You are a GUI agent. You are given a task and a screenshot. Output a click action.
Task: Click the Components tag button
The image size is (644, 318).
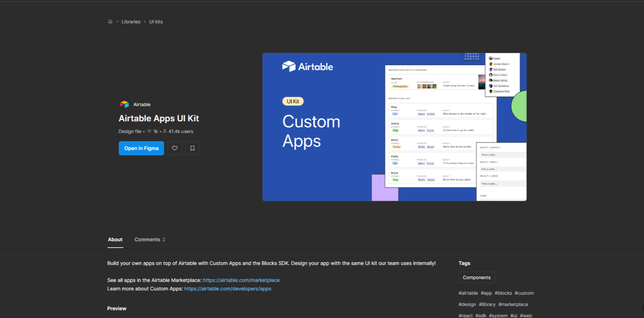(x=477, y=277)
